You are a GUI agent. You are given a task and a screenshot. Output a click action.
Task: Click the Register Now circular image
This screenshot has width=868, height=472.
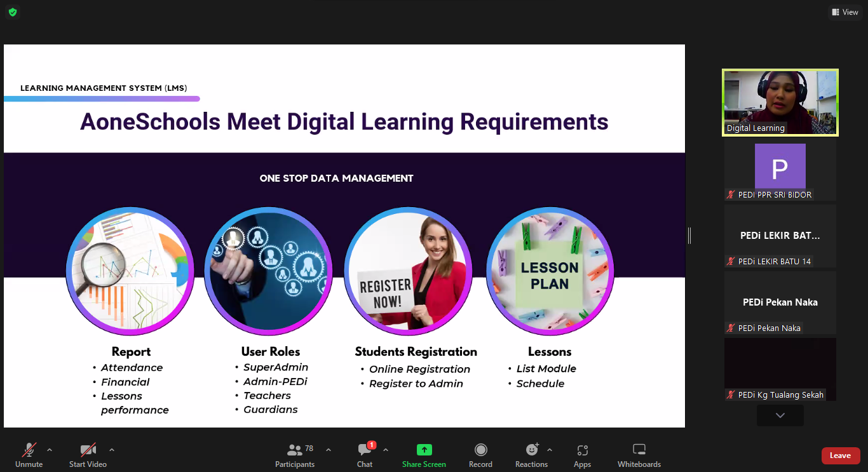[x=409, y=271]
